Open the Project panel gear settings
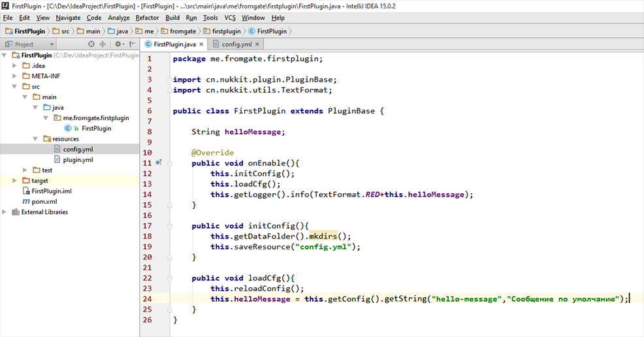This screenshot has height=337, width=644. (x=119, y=44)
